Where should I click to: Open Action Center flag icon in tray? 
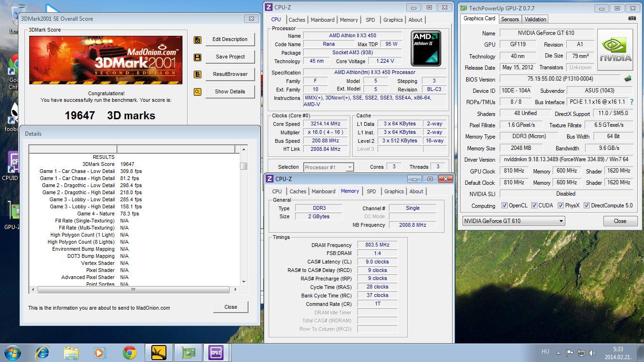570,353
